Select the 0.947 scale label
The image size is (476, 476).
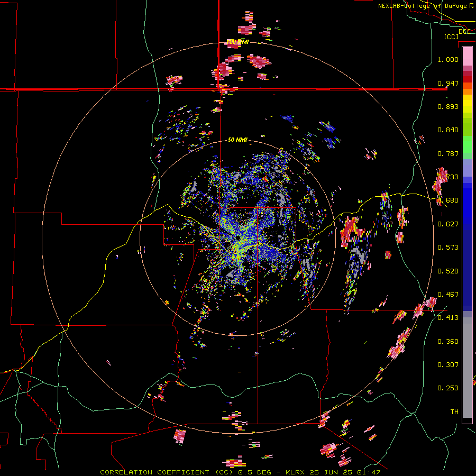tap(448, 83)
